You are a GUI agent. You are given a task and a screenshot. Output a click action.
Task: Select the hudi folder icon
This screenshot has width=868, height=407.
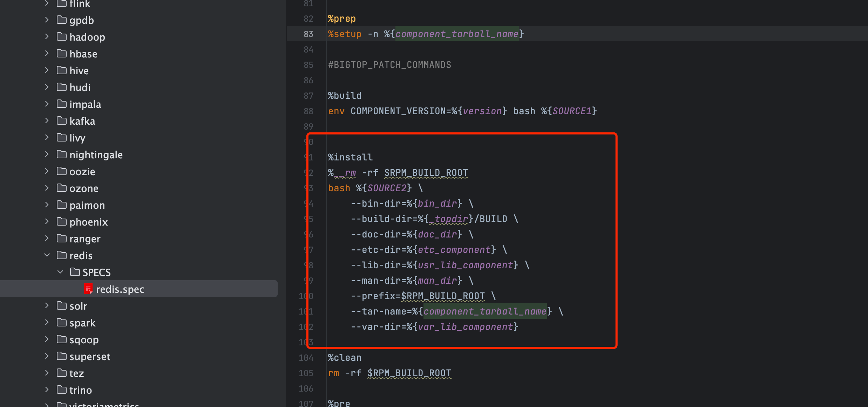tap(62, 87)
